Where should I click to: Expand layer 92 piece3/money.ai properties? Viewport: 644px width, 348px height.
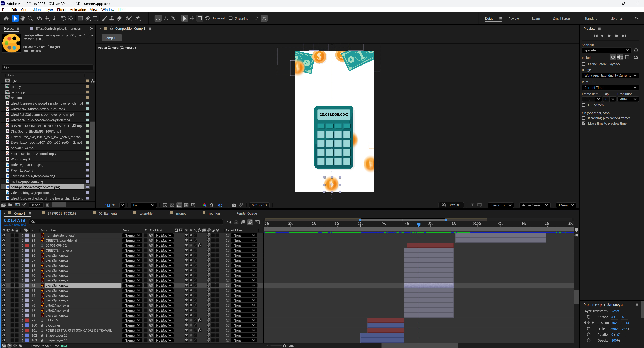[x=22, y=285]
